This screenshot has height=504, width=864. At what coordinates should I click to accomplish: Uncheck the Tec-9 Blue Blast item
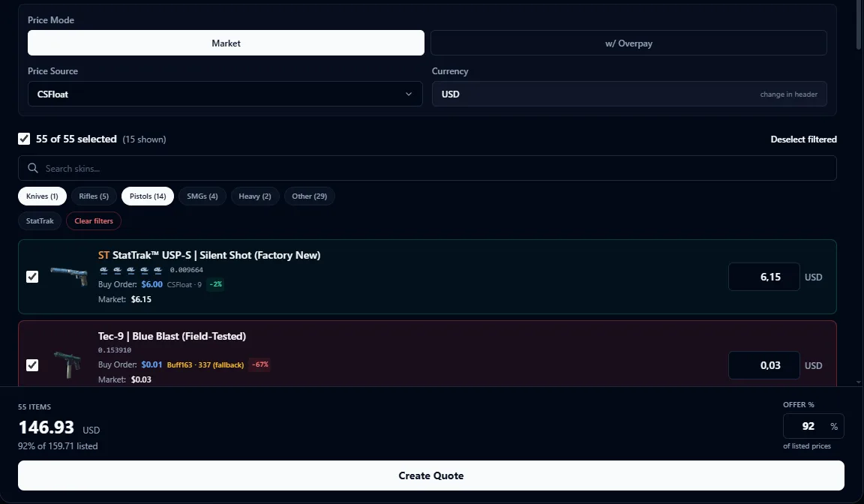coord(32,365)
